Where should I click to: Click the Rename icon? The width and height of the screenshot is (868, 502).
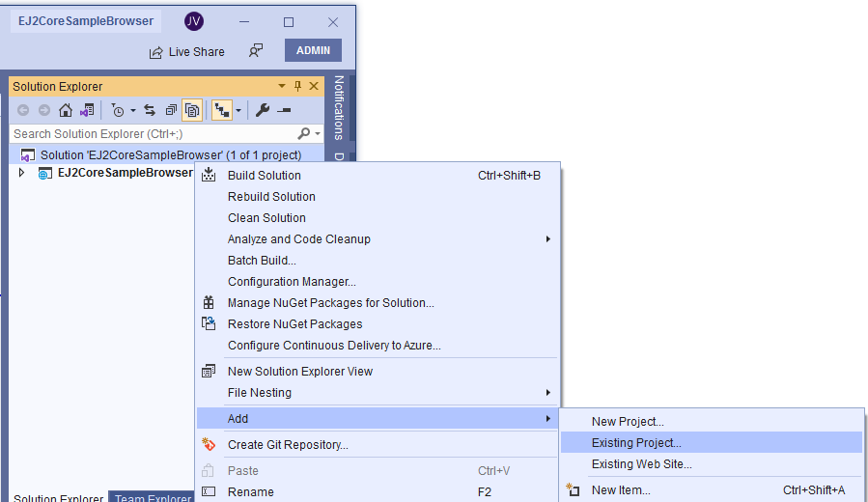[209, 491]
